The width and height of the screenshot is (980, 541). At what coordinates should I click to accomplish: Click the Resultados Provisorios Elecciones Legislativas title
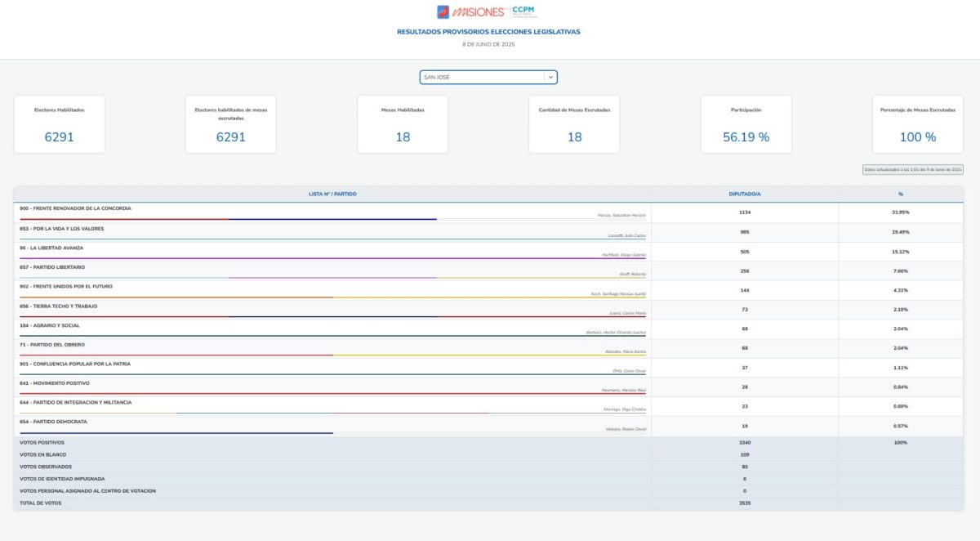click(488, 32)
